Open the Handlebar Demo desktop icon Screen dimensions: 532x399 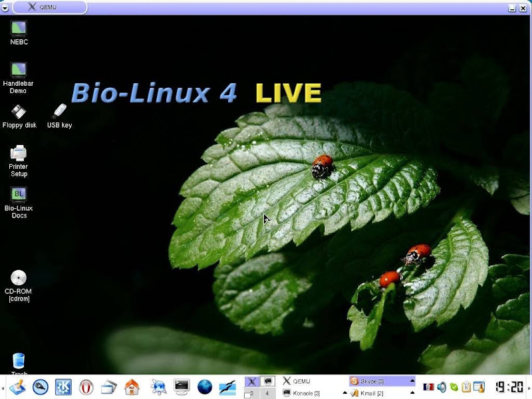coord(19,78)
